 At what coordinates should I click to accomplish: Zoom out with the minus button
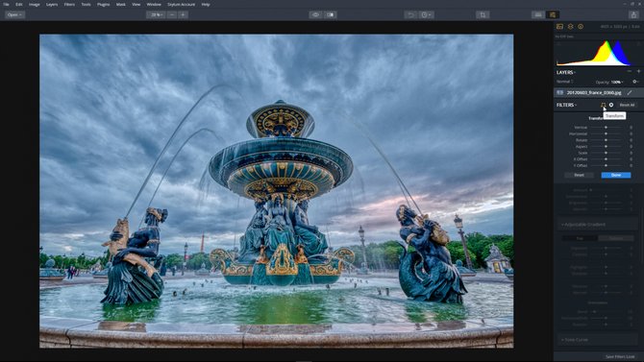point(172,14)
